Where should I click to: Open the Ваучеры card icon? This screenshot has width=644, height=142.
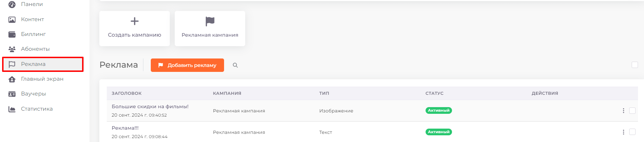point(12,94)
